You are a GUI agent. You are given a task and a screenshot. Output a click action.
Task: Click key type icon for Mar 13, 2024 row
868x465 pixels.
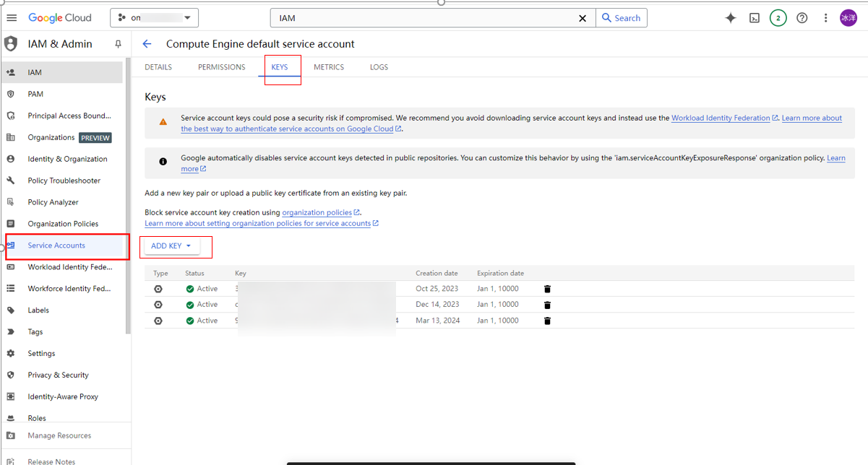pyautogui.click(x=158, y=321)
